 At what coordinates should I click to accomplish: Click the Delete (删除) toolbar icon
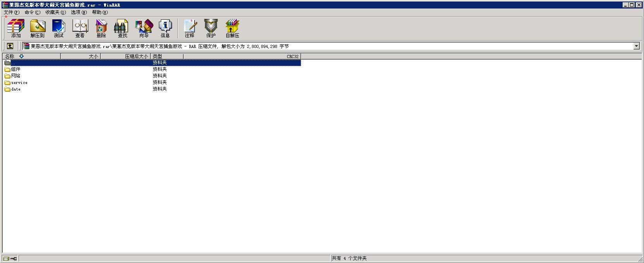pos(101,28)
